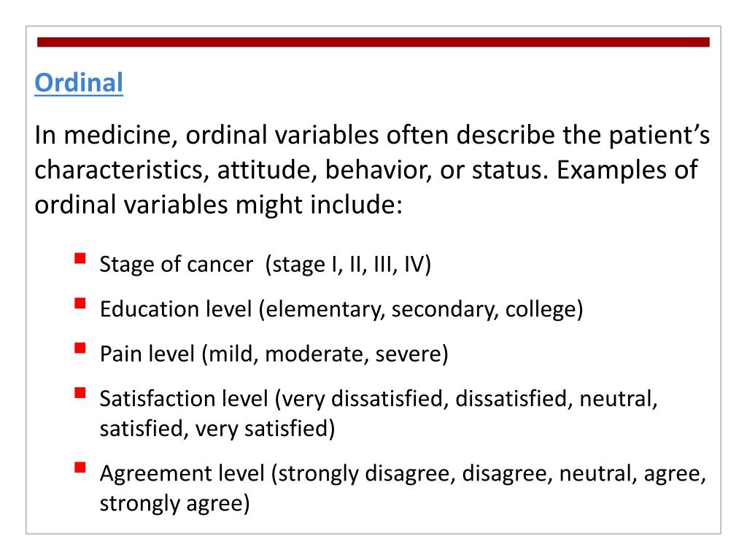Click 'ordinal variables might include:' line

pyautogui.click(x=219, y=205)
